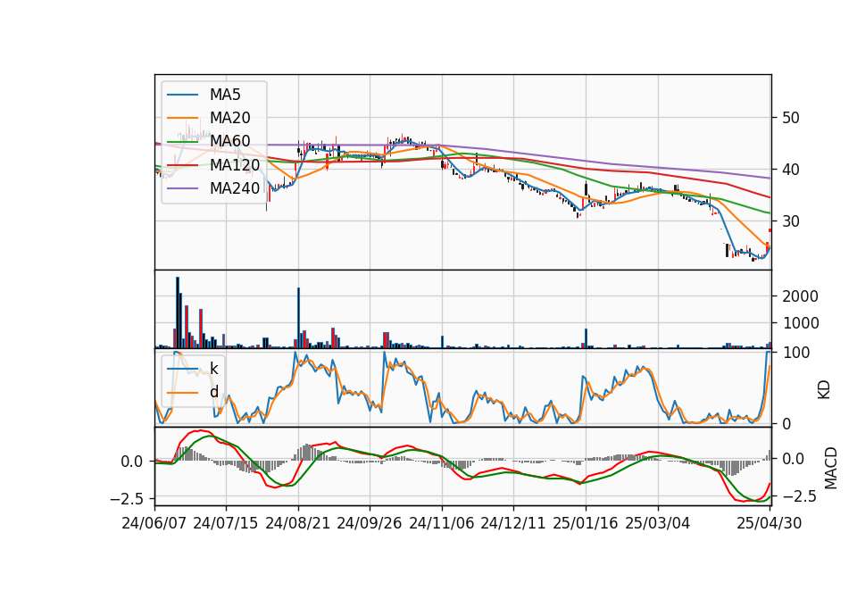Click the price axis value 50
The height and width of the screenshot is (616, 857).
(790, 118)
